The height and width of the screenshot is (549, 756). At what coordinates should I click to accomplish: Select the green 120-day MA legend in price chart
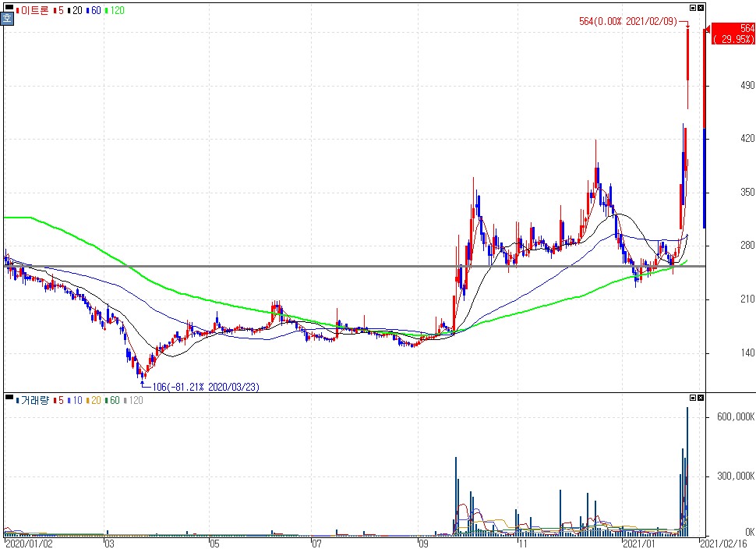coord(115,11)
